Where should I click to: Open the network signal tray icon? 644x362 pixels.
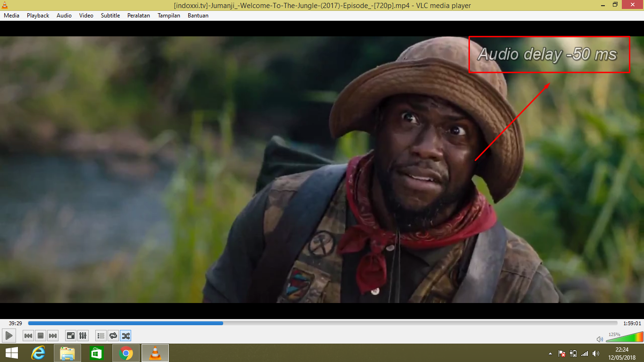pos(585,354)
